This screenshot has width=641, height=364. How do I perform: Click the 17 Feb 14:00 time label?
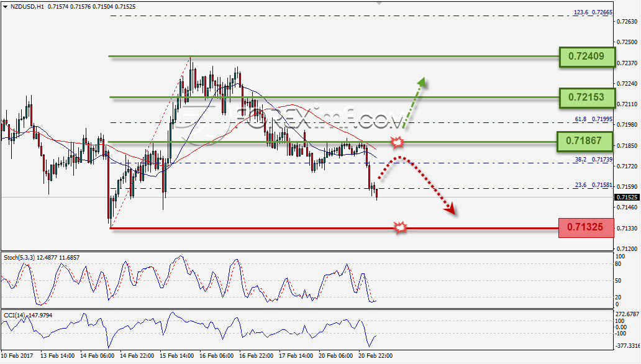[x=296, y=356]
